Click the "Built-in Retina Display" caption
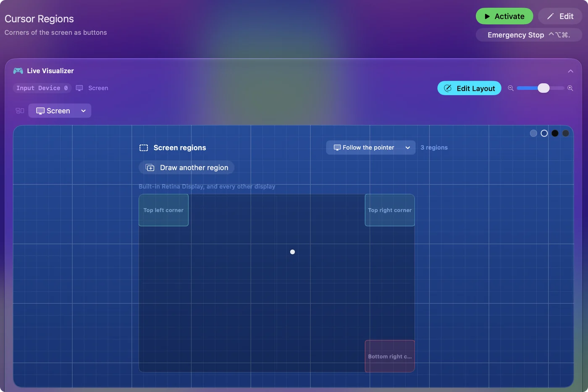This screenshot has height=392, width=588. (x=207, y=187)
